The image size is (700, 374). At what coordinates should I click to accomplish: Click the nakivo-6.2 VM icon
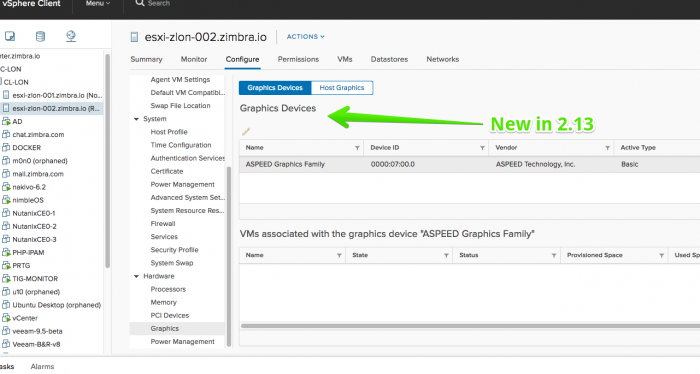(6, 187)
